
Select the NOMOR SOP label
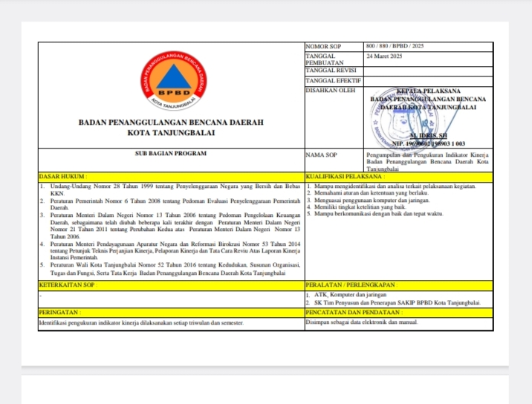322,47
